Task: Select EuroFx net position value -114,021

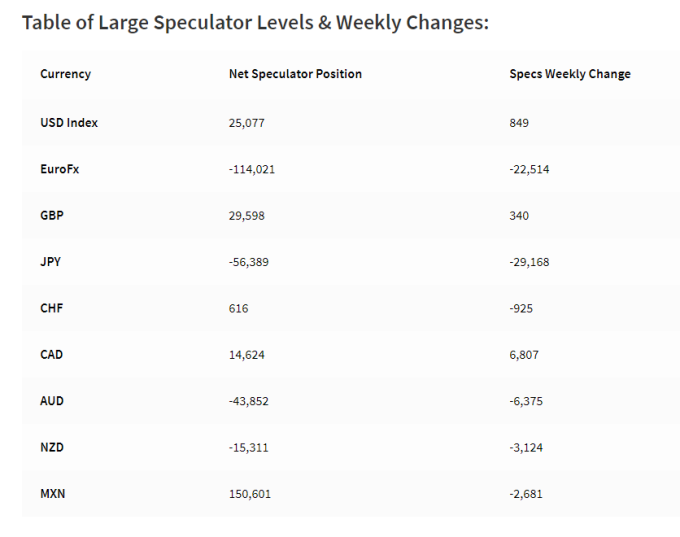Action: 252,169
